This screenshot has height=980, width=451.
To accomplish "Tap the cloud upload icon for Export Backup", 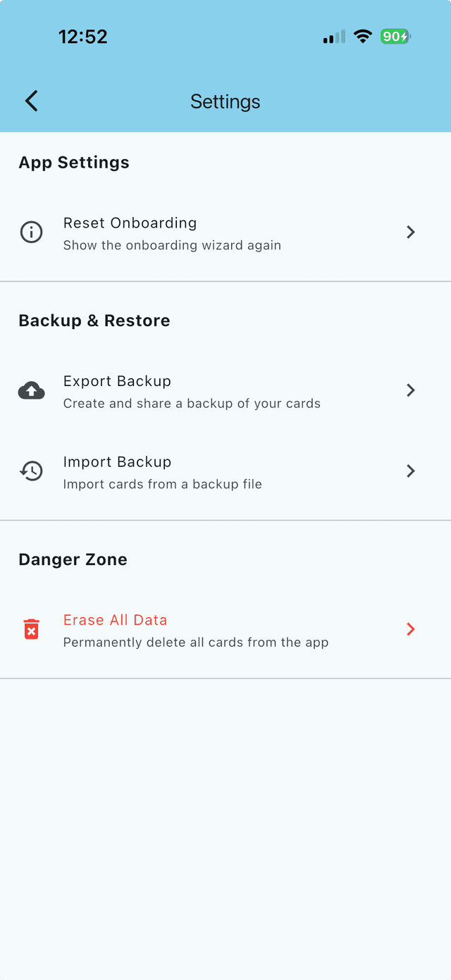I will [31, 390].
